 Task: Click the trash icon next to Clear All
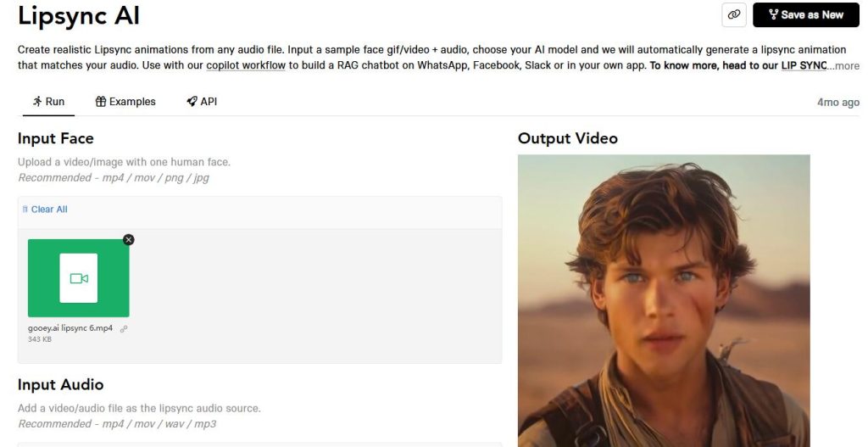(25, 209)
